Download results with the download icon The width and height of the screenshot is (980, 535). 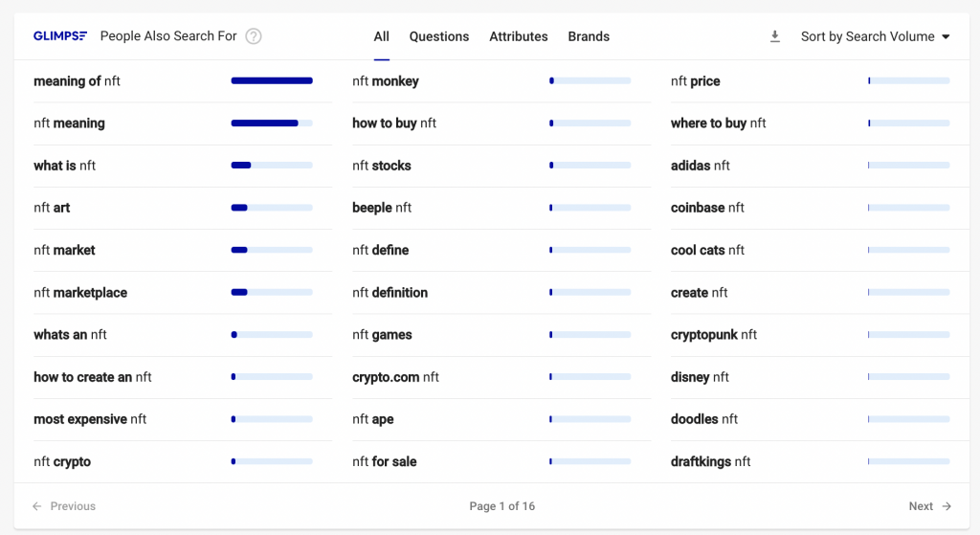click(775, 37)
